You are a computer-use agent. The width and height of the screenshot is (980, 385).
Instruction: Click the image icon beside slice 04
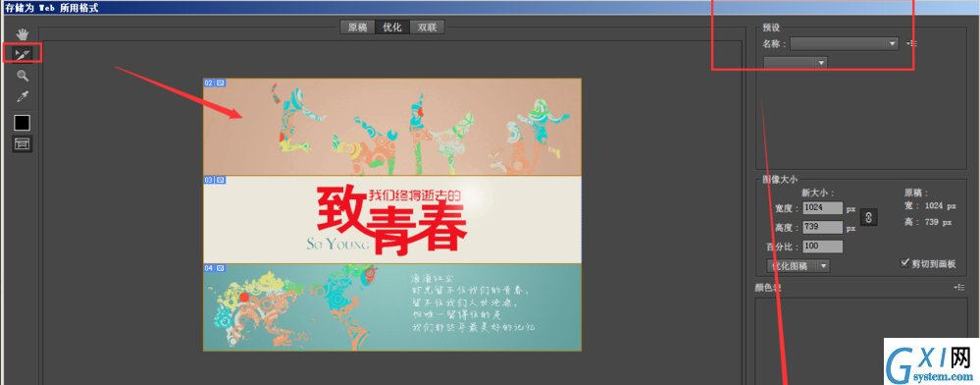click(x=221, y=268)
